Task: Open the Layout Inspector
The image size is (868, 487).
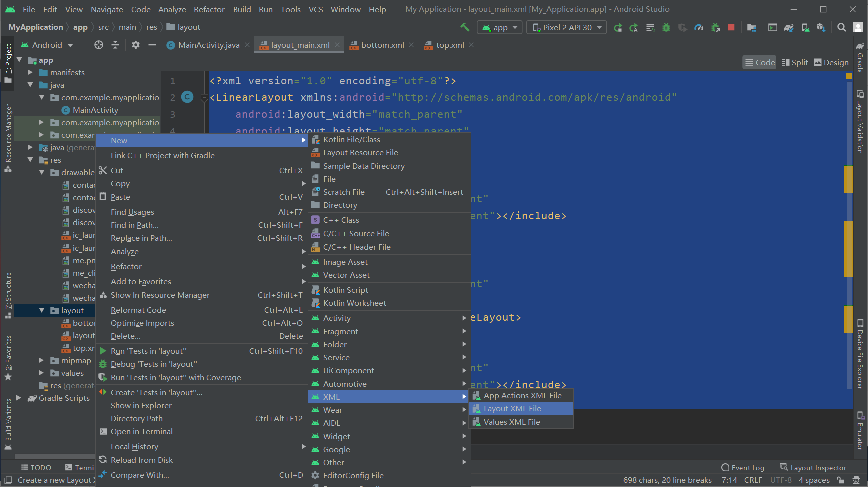Action: pos(813,467)
